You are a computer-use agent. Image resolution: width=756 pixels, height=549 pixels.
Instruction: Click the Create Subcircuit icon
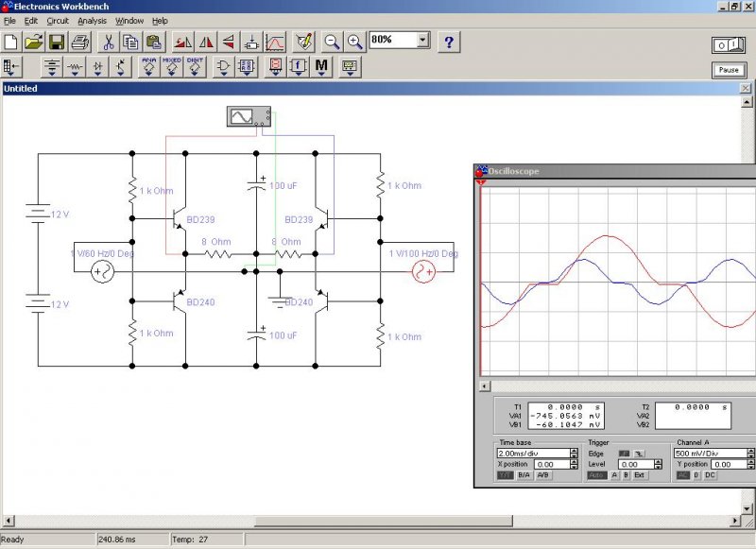(x=251, y=43)
